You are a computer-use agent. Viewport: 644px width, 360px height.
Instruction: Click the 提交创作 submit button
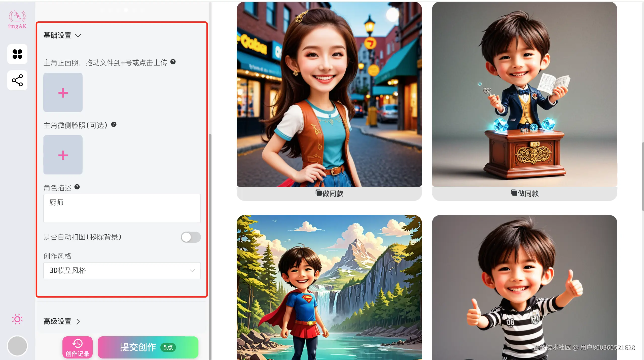(x=148, y=347)
